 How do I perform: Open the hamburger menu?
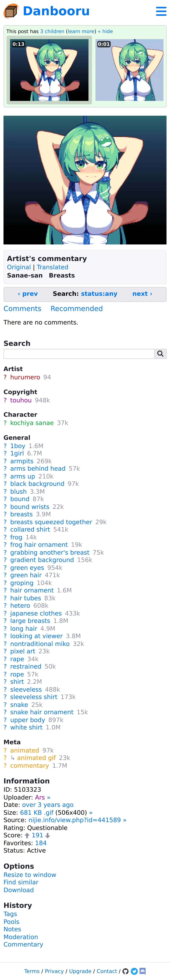[161, 11]
